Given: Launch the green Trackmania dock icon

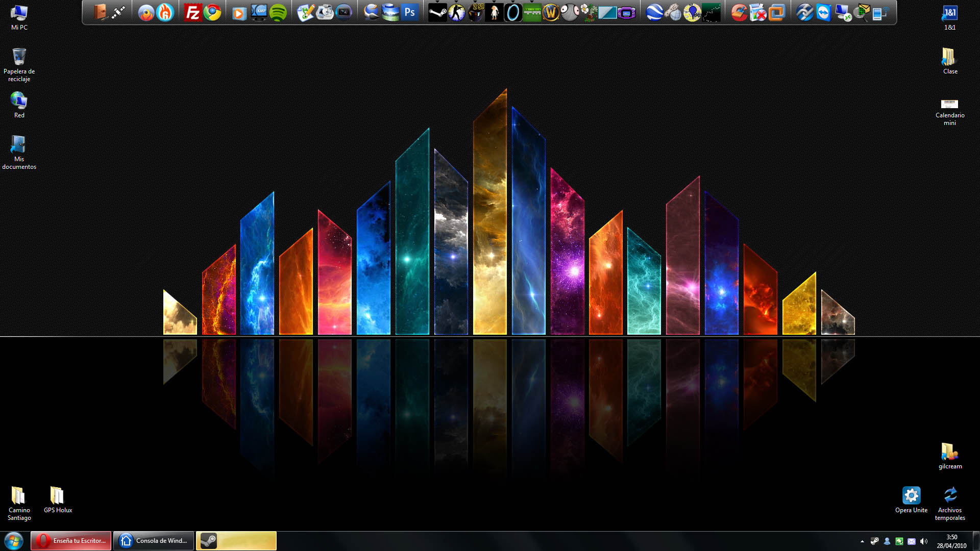Looking at the screenshot, I should [532, 12].
